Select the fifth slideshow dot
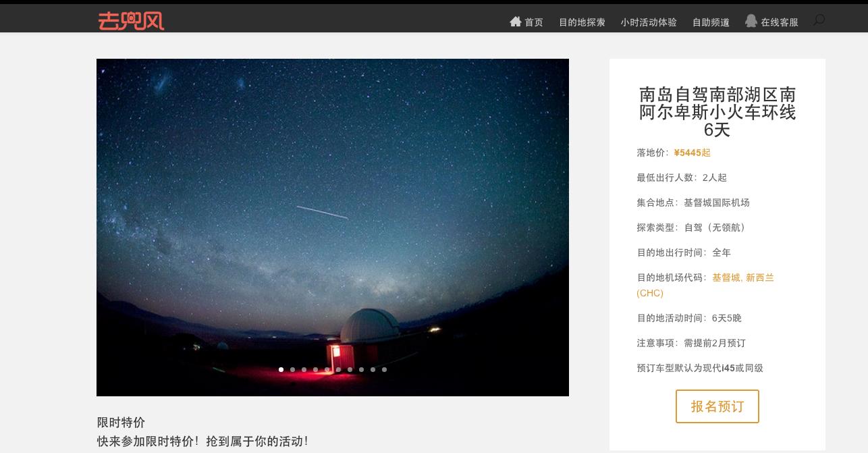This screenshot has width=868, height=453. [327, 369]
